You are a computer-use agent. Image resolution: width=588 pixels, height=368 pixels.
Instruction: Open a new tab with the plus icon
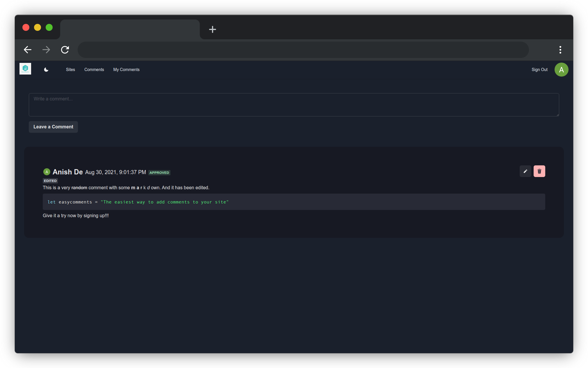[212, 29]
